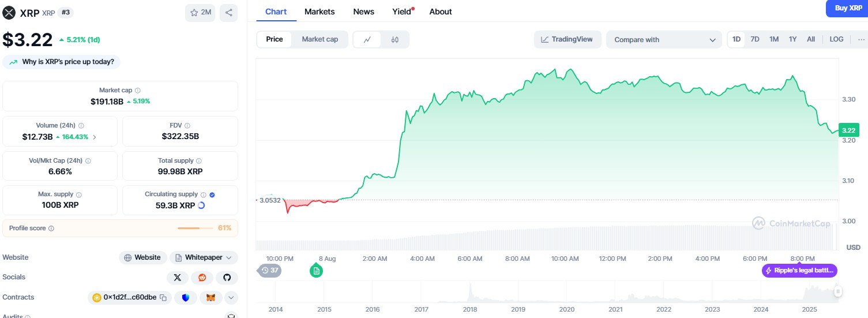Open XRP's GitHub repository icon
Image resolution: width=868 pixels, height=318 pixels.
[x=227, y=278]
